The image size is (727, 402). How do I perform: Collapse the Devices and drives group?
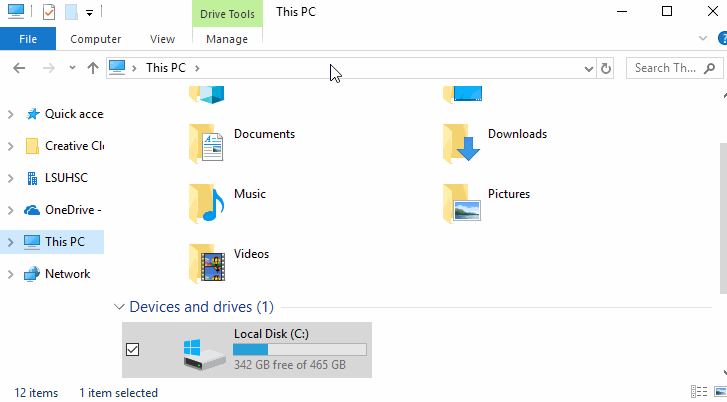[119, 307]
